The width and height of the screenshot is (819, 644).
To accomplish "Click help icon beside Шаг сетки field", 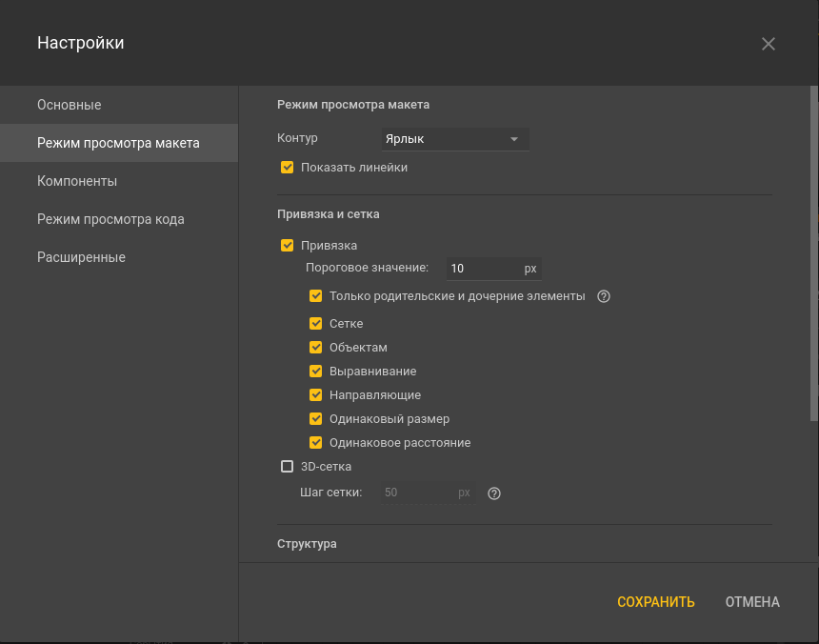I will click(493, 493).
